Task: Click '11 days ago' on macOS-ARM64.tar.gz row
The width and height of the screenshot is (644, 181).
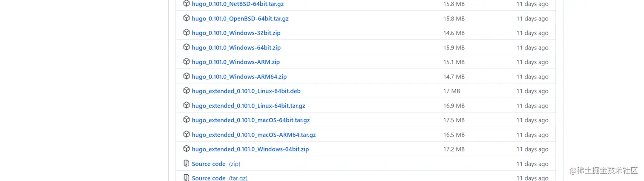Action: click(532, 134)
